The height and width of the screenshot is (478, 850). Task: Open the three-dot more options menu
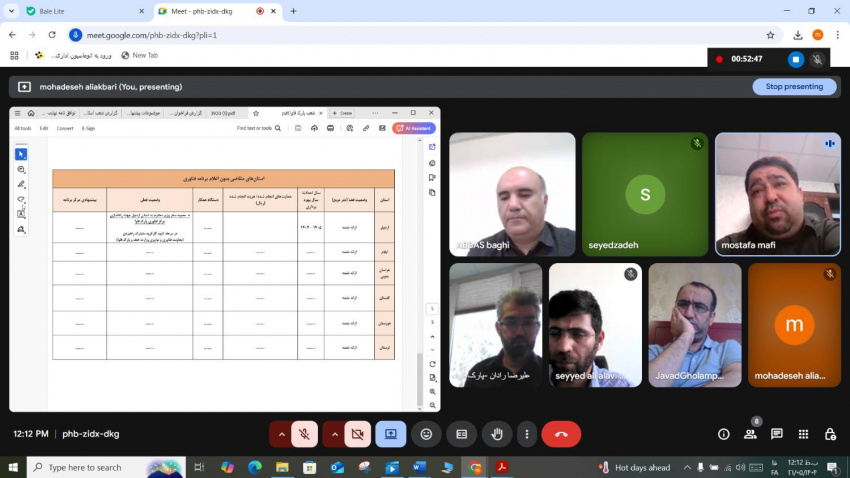click(527, 434)
